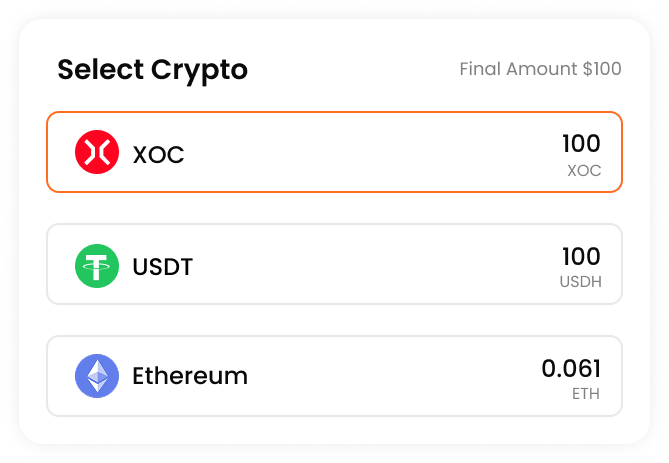
Task: Click the 100 amount in USDT row
Action: click(581, 256)
